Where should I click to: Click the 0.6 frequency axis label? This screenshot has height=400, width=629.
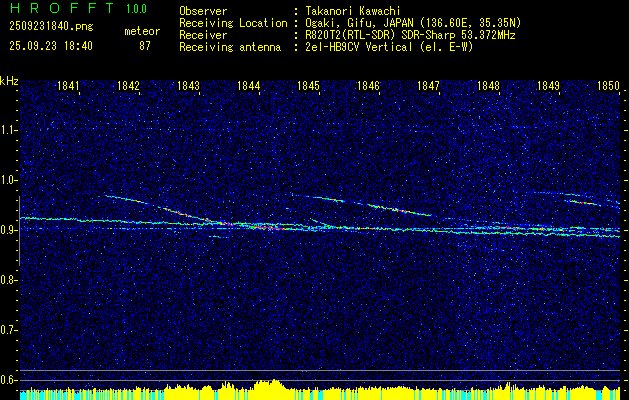9,379
